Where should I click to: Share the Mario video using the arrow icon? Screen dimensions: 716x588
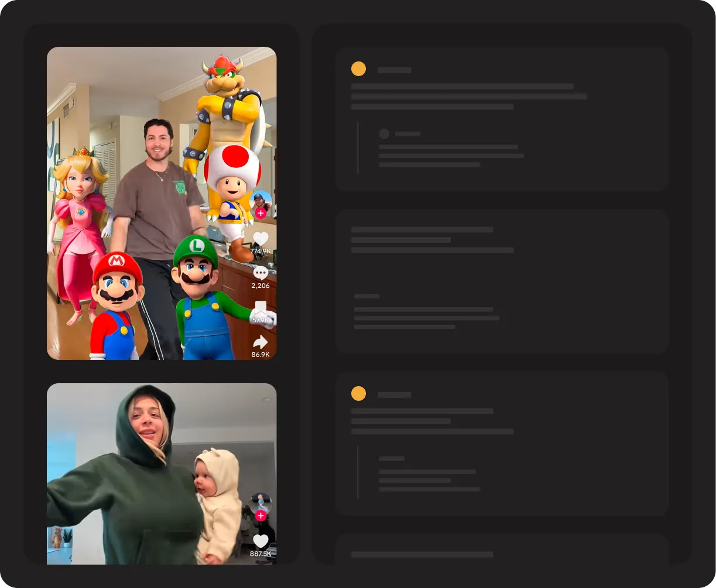pos(261,342)
